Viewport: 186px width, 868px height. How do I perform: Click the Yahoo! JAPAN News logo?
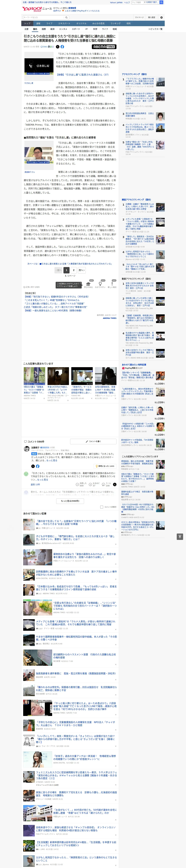point(37,9)
